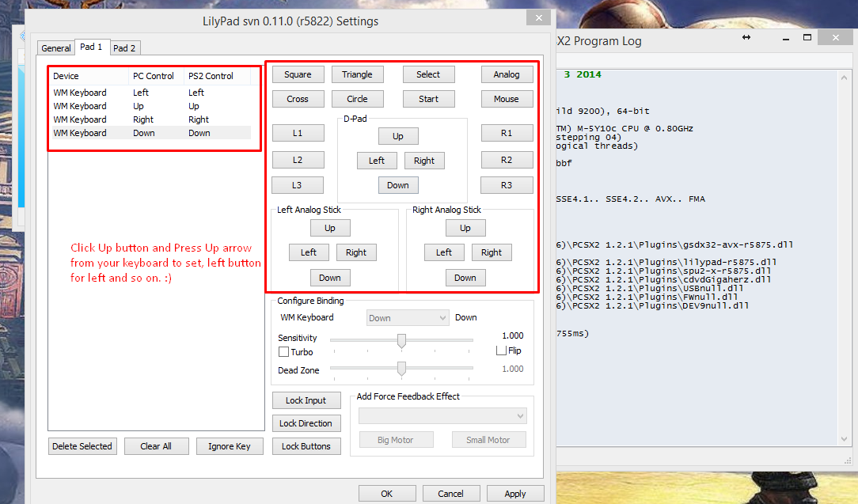Click the Triangle button
Image resolution: width=858 pixels, height=504 pixels.
(357, 74)
